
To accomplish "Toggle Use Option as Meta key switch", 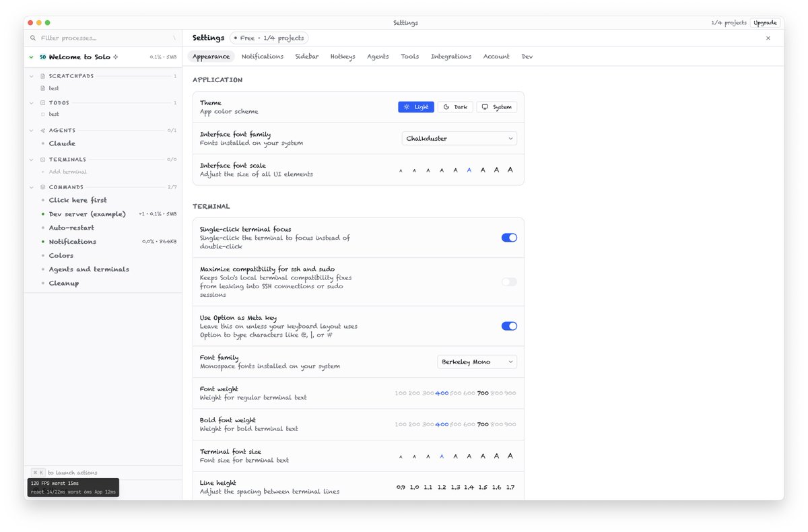I will [509, 326].
